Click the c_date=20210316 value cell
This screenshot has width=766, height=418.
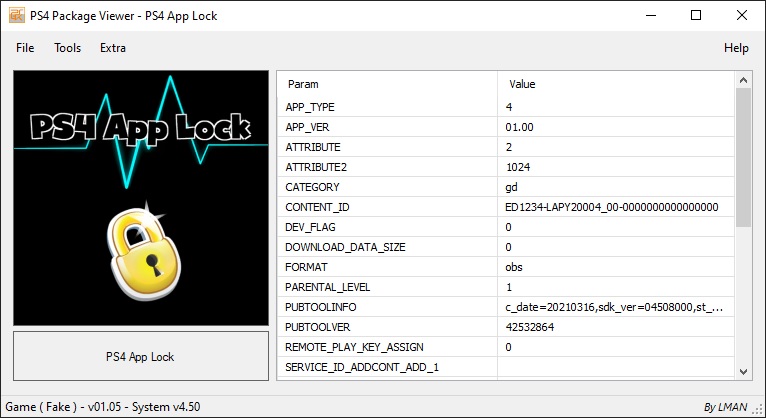(x=616, y=307)
